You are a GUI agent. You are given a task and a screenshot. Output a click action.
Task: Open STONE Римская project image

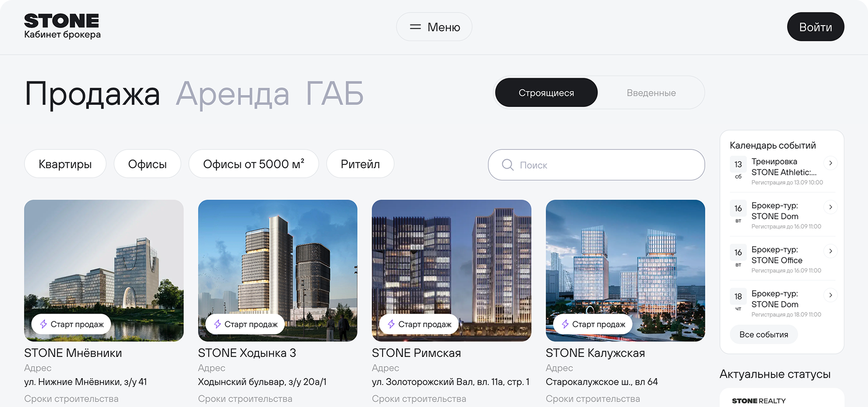pos(451,270)
